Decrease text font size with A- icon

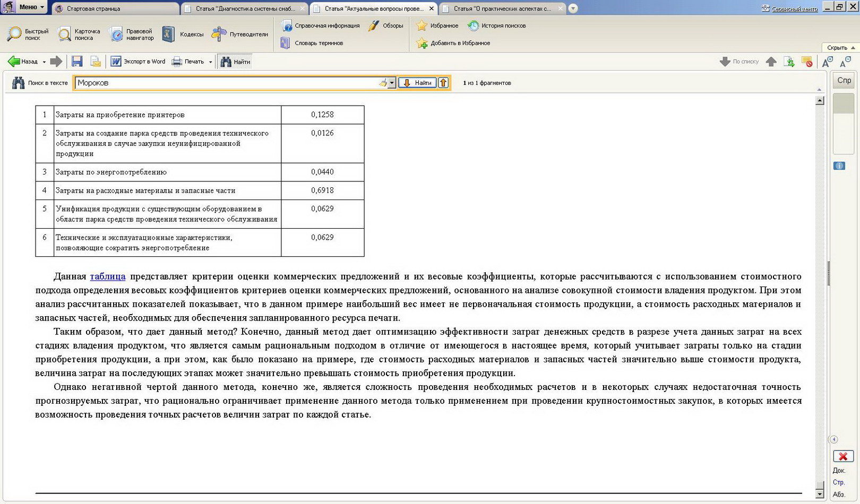[x=845, y=62]
